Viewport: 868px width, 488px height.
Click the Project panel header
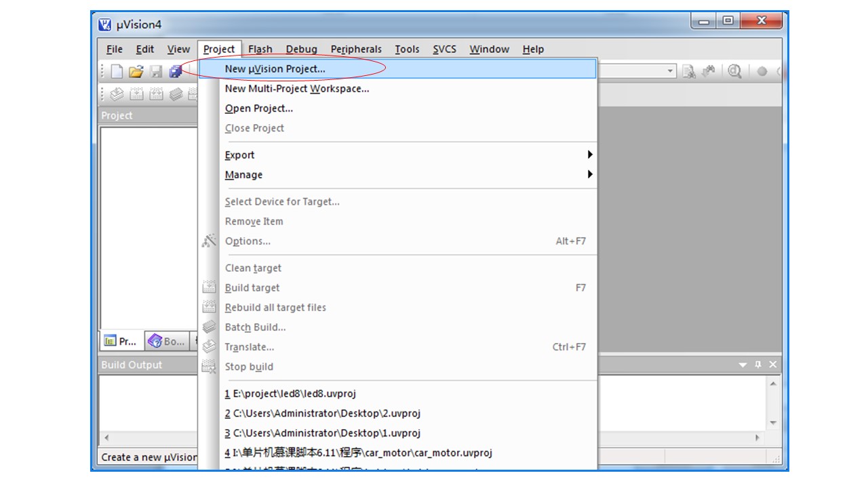click(x=149, y=115)
